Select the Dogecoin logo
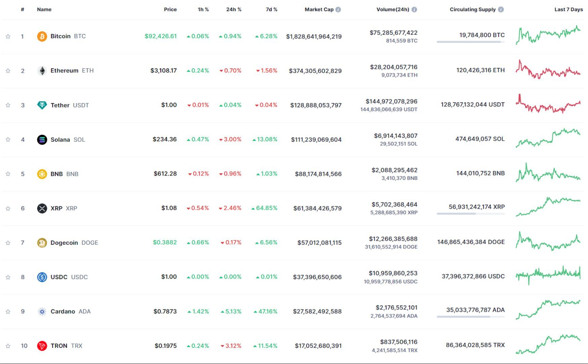Screen dimensions: 588x364 tap(41, 242)
